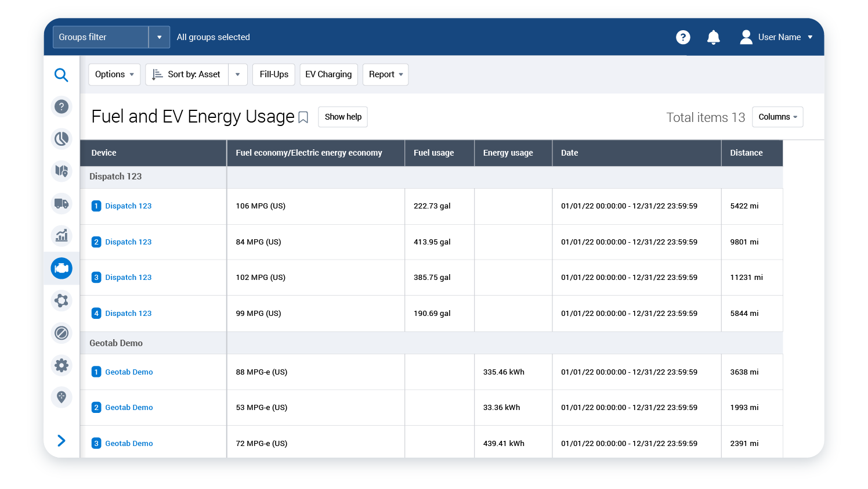Click the Geotab Demo group header row
This screenshot has width=868, height=489.
[431, 343]
